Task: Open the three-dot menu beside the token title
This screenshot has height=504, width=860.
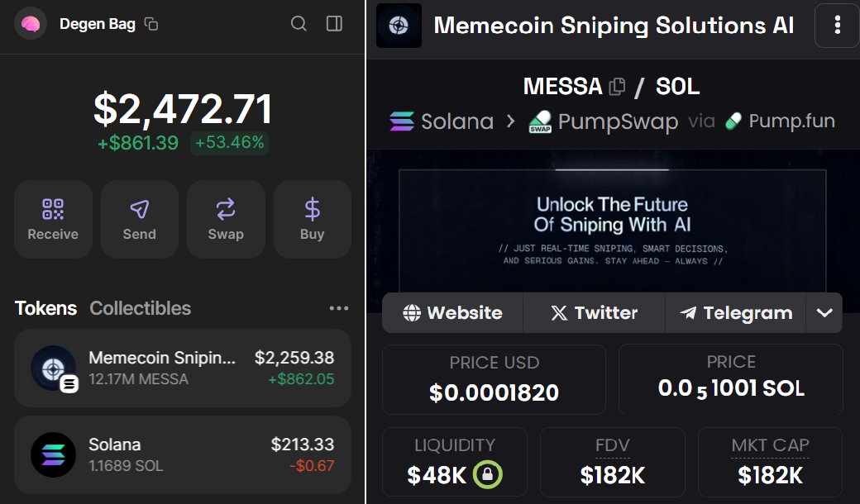Action: [x=837, y=25]
